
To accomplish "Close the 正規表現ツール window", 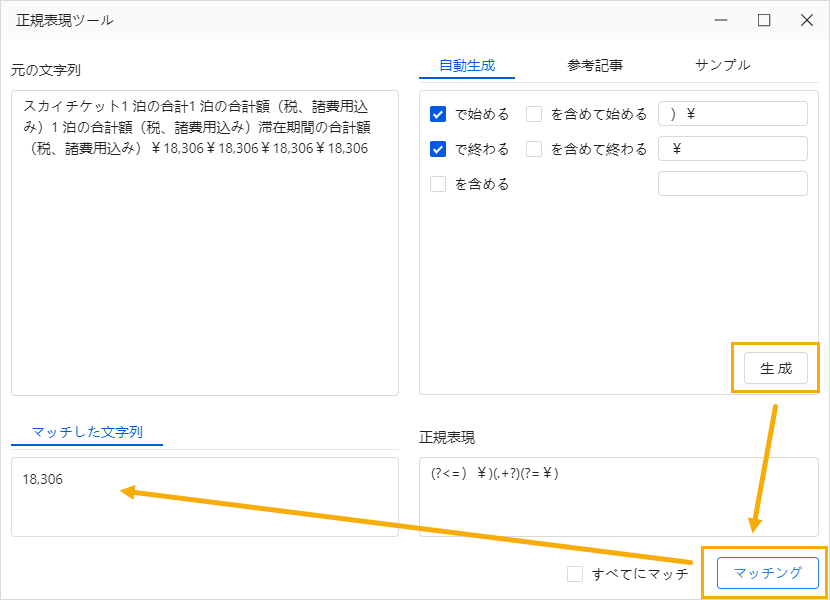I will [806, 20].
